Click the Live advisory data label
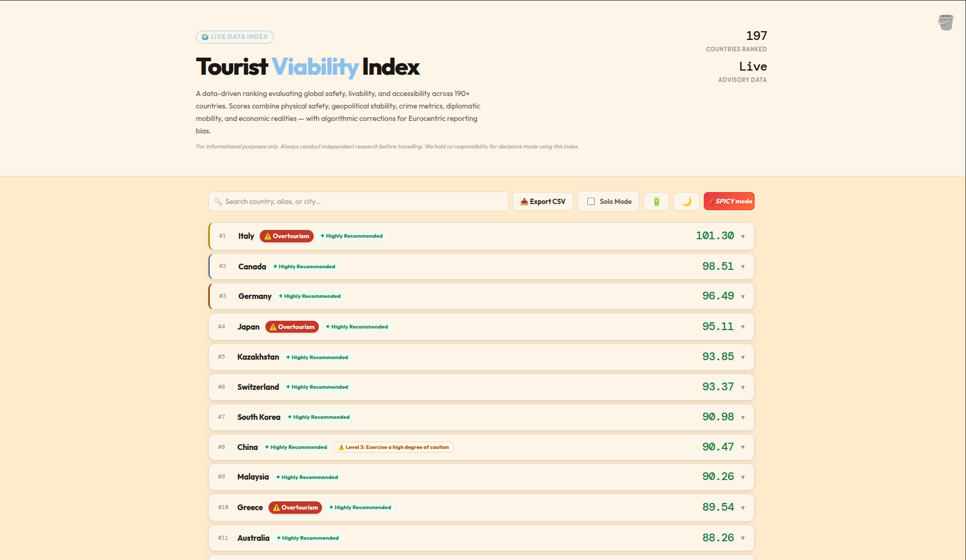 (742, 80)
